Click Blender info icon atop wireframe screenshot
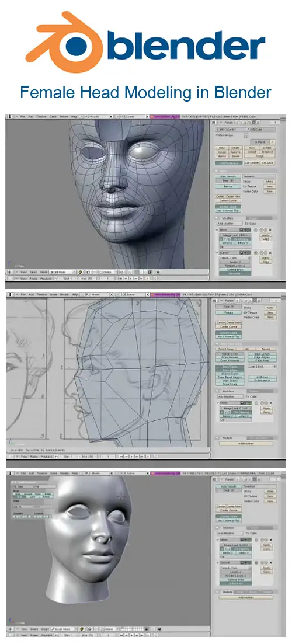This screenshot has height=644, width=292. pyautogui.click(x=9, y=117)
